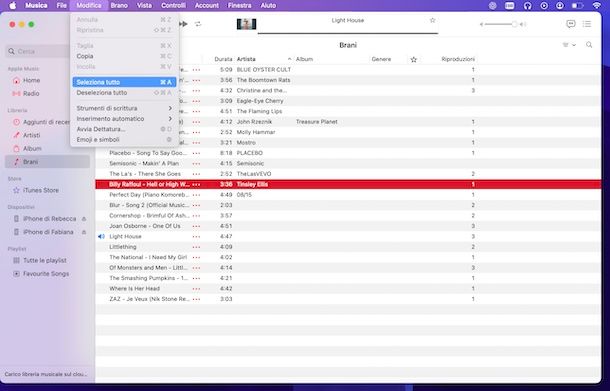Viewport: 610px width, 391px height.
Task: Open the Brano menu
Action: tap(119, 5)
